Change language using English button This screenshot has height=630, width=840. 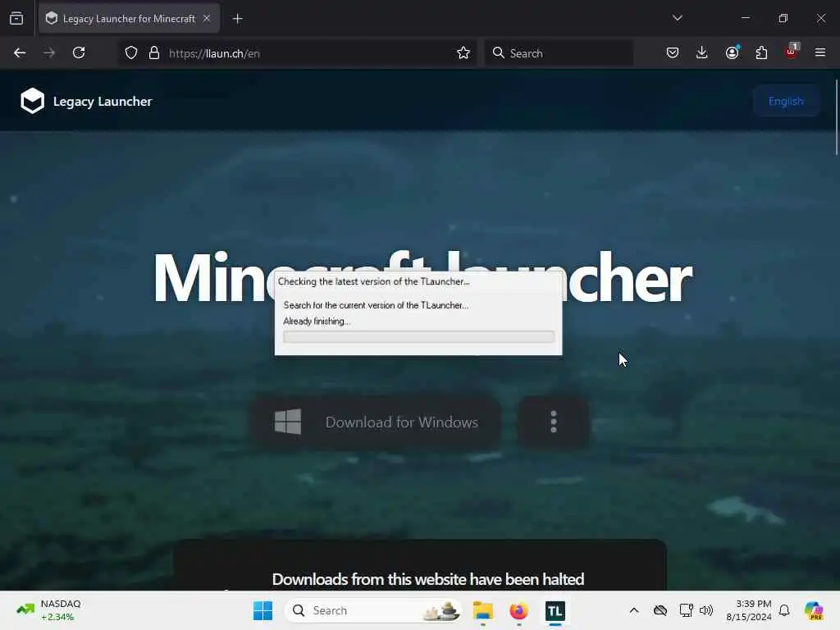(786, 101)
